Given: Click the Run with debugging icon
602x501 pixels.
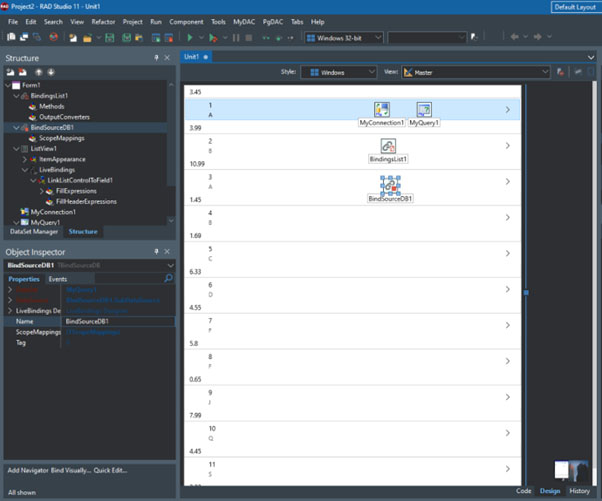Looking at the screenshot, I should tap(213, 38).
